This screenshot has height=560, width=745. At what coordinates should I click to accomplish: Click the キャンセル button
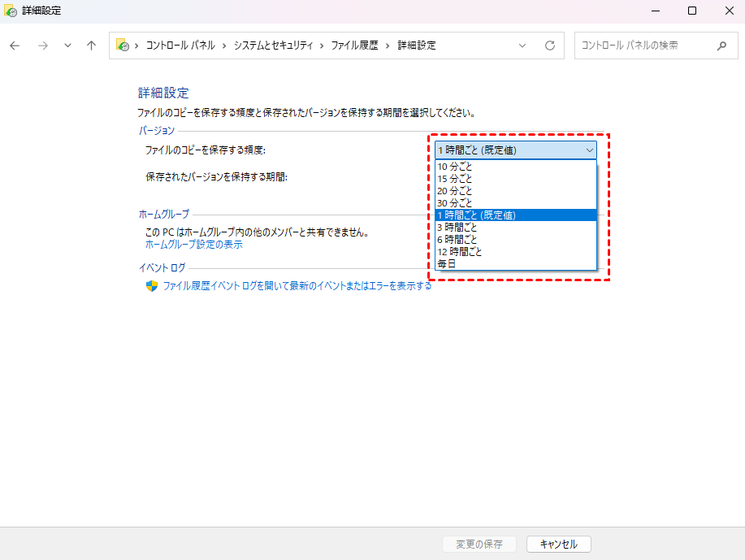click(558, 544)
